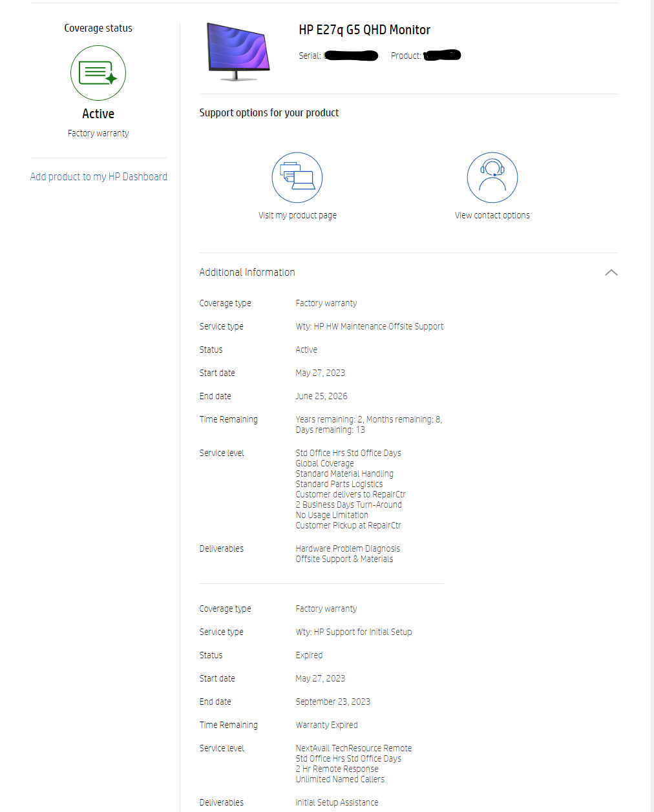Image resolution: width=654 pixels, height=812 pixels.
Task: Click the Serial label
Action: click(x=310, y=56)
